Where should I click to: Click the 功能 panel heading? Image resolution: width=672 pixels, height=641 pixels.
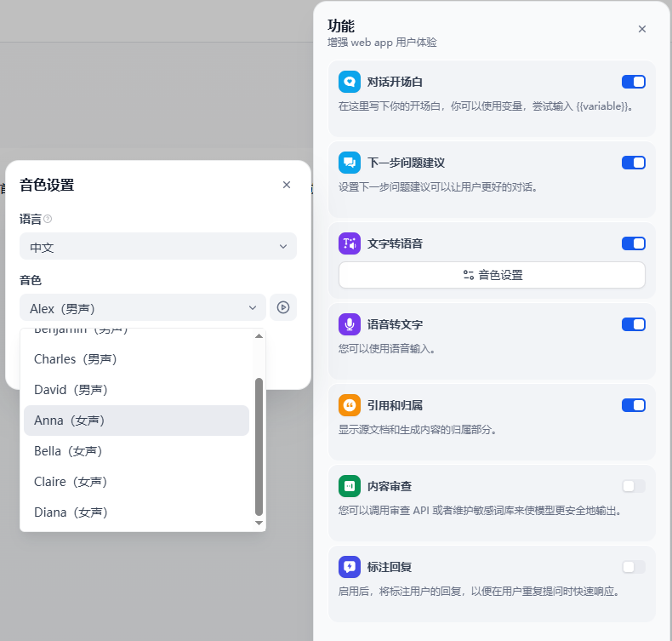pyautogui.click(x=341, y=26)
